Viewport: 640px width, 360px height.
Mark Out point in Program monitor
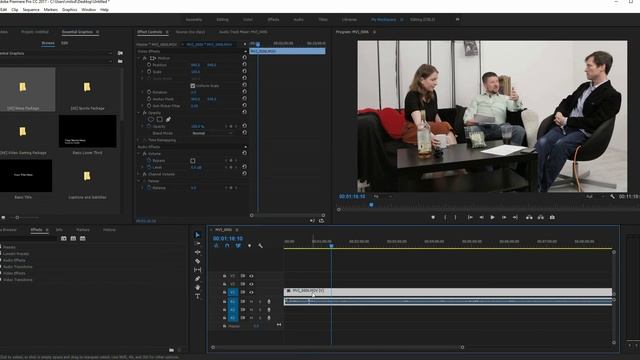coord(456,218)
